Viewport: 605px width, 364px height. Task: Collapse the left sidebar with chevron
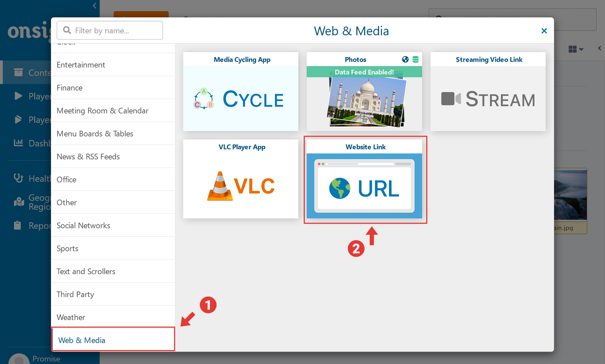(x=95, y=6)
